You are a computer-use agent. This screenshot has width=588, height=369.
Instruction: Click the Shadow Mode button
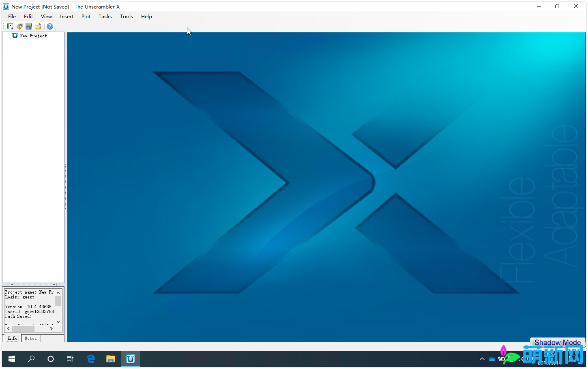tap(558, 343)
